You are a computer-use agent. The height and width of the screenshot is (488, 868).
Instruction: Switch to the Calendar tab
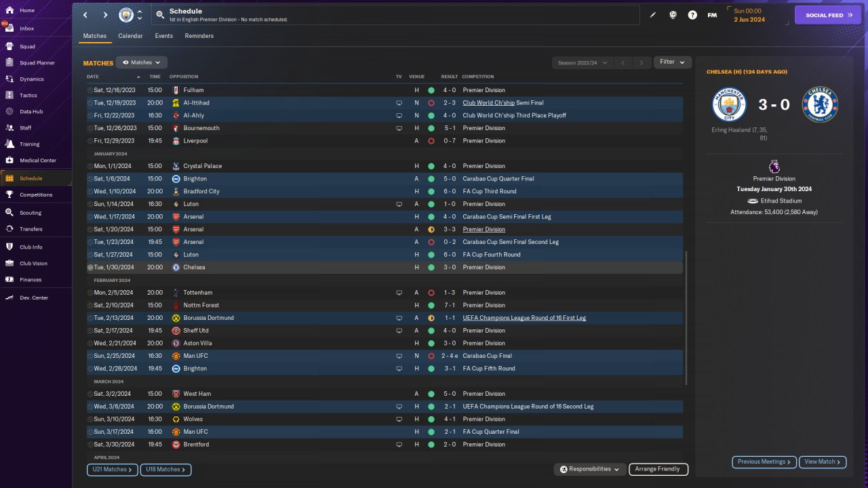click(x=130, y=36)
